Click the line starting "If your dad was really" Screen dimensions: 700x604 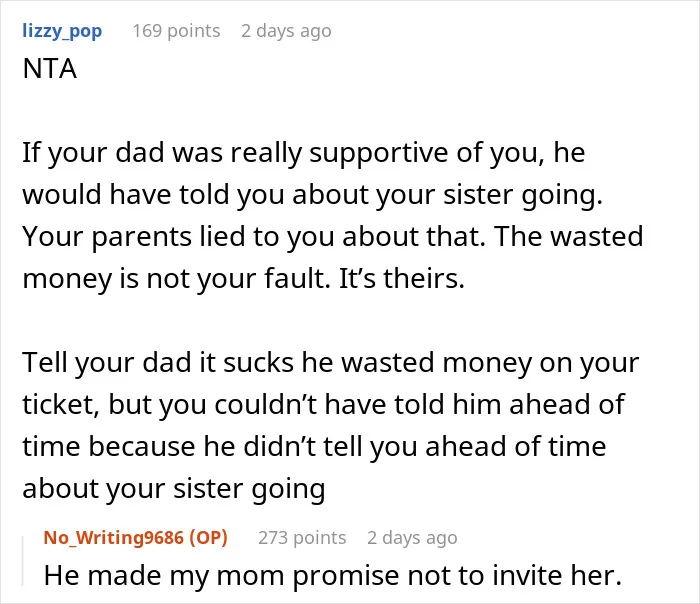(x=304, y=153)
